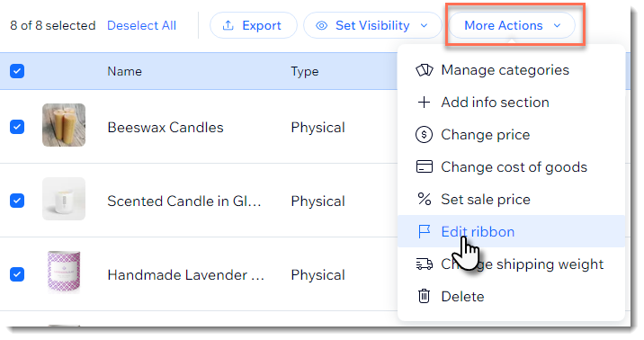Collapse the More Actions dropdown chevron
This screenshot has height=340, width=644.
click(x=557, y=26)
